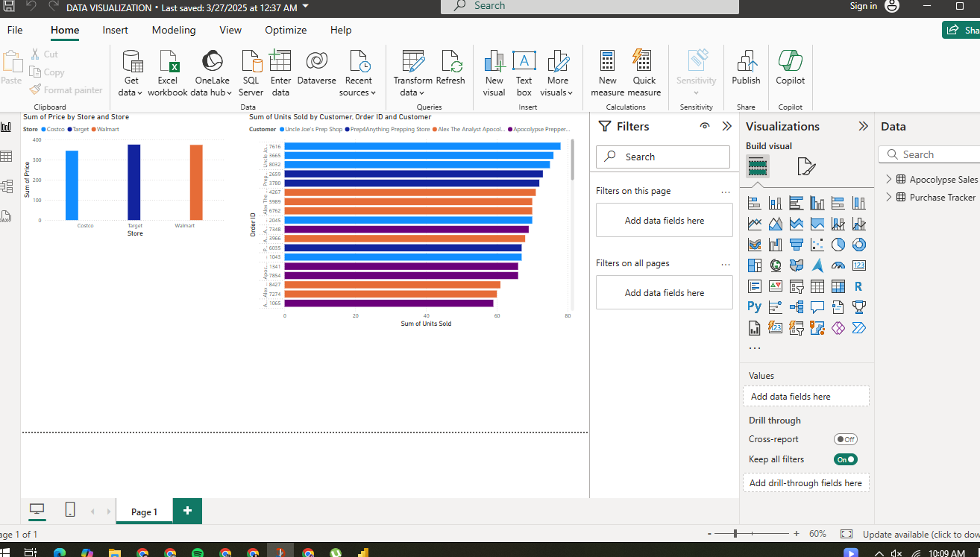Select the Map globe visual
The height and width of the screenshot is (557, 980).
pyautogui.click(x=776, y=265)
